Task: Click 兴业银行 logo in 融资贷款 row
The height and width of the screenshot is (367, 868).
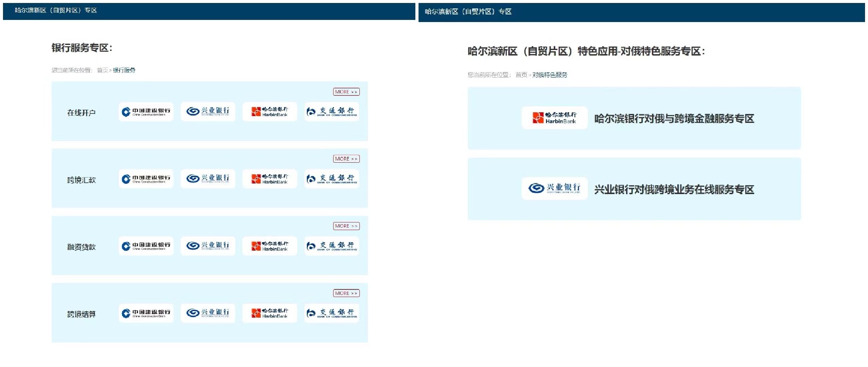Action: coord(208,246)
